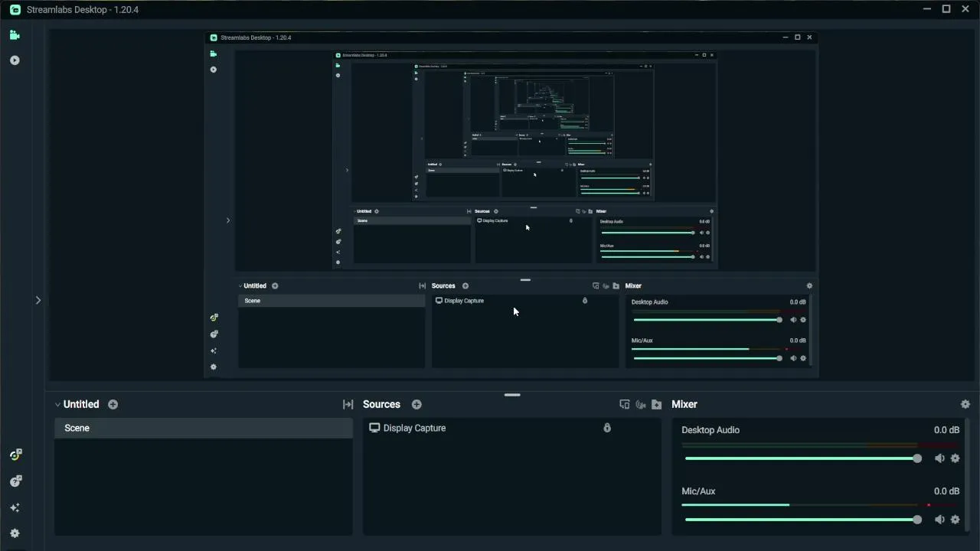Screen dimensions: 980x551
Task: Add a source folder with the folder-plus icon
Action: 656,404
